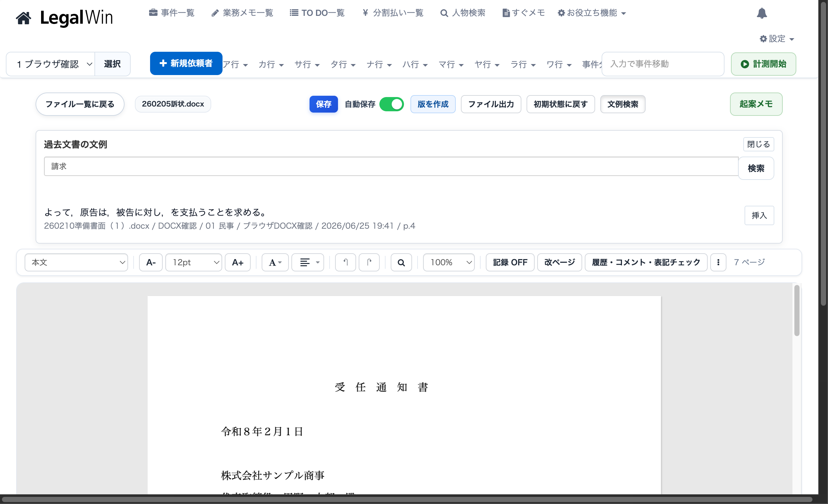Focus the 入力で事件移動 input field
Viewport: 828px width, 504px height.
[x=662, y=64]
